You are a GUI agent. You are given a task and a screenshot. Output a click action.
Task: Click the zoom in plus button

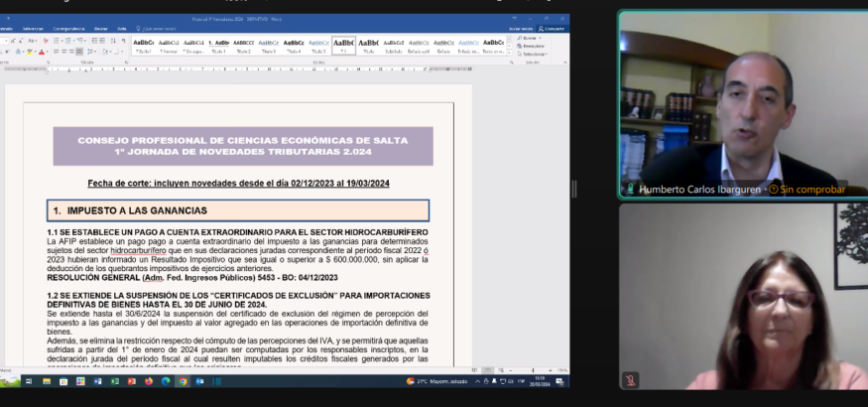551,370
